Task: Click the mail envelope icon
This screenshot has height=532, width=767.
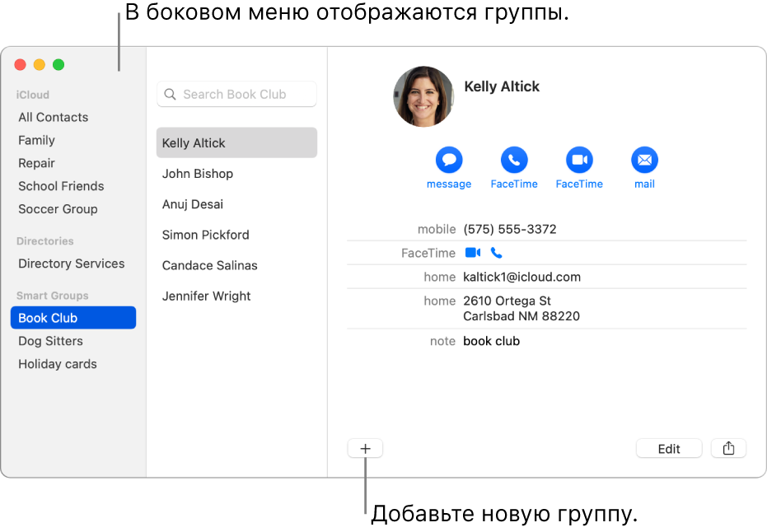Action: coord(644,160)
